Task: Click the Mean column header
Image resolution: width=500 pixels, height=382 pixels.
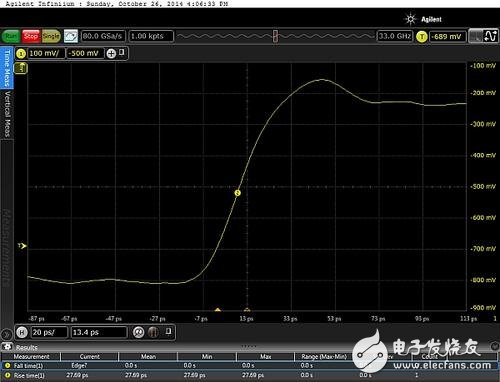Action: tap(148, 357)
